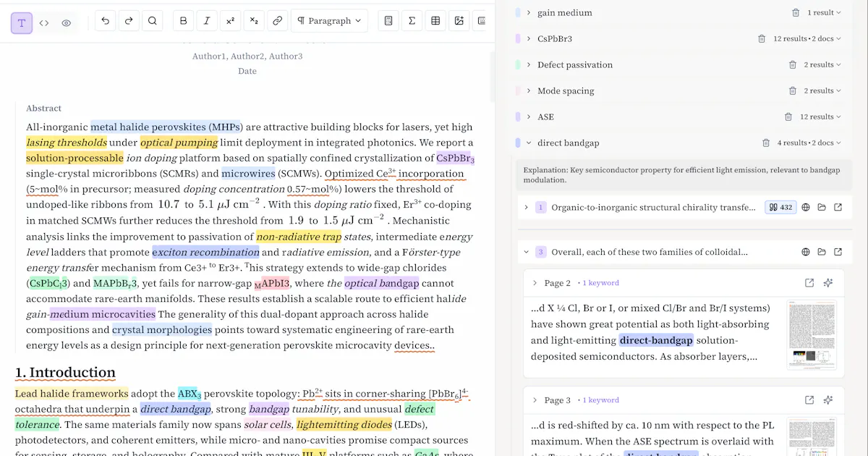Apply subscript formatting

[x=254, y=21]
